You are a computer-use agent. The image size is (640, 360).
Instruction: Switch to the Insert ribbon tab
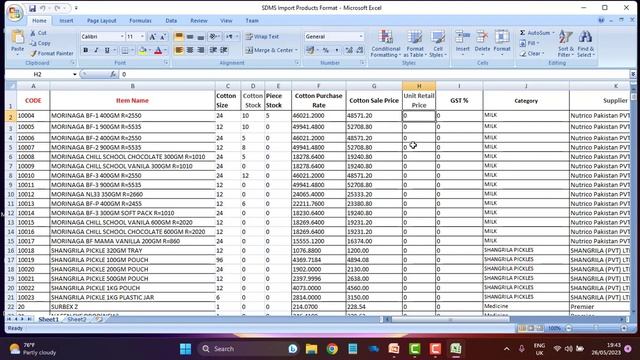tap(66, 21)
